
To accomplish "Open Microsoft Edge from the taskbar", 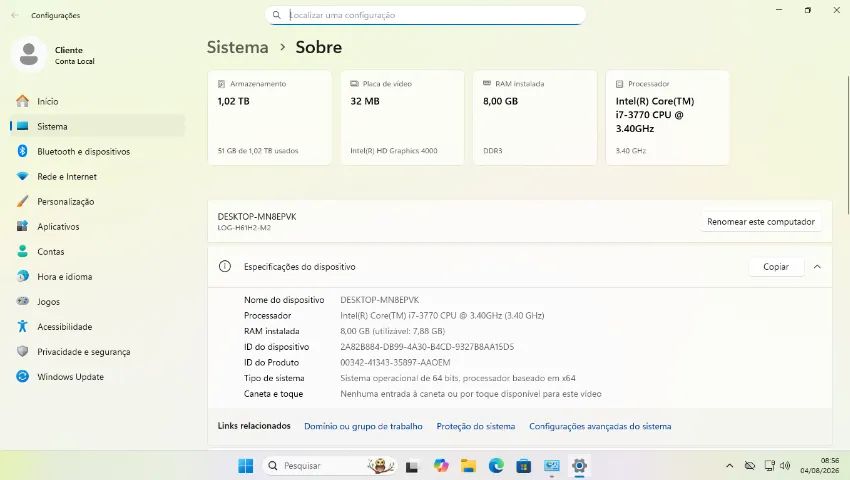I will click(x=496, y=465).
